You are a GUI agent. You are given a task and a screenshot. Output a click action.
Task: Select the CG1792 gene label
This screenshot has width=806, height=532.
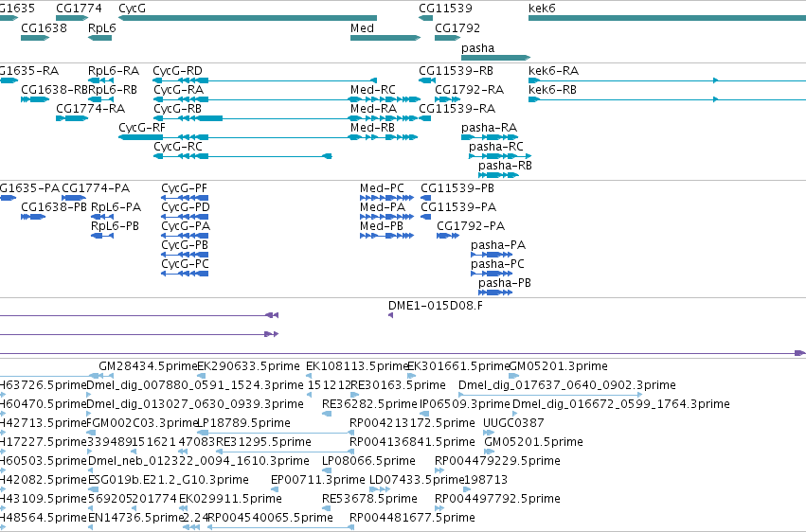pos(457,28)
